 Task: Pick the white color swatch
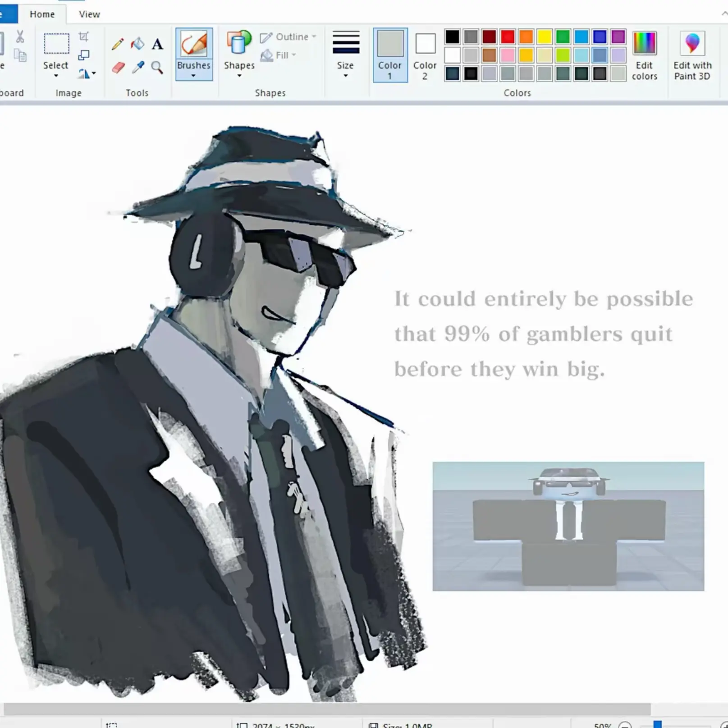pyautogui.click(x=452, y=55)
